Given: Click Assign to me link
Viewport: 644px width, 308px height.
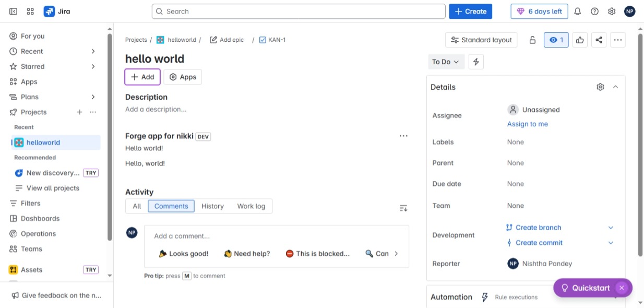Looking at the screenshot, I should point(528,124).
